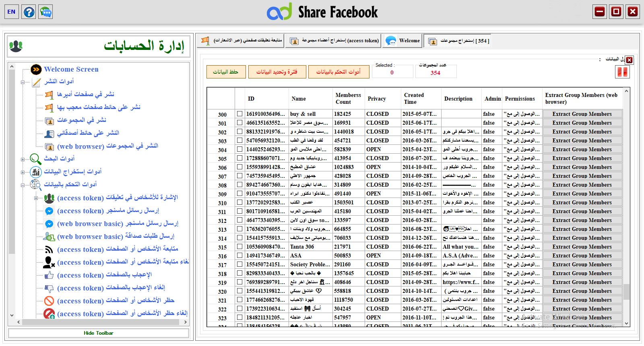
Task: Open the help question mark icon
Action: coord(29,12)
